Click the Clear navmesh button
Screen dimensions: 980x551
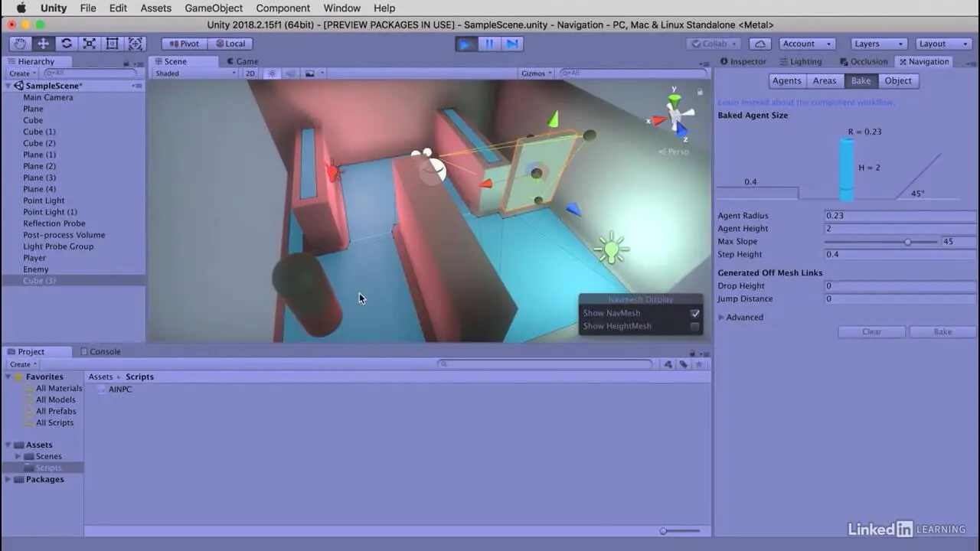coord(872,332)
